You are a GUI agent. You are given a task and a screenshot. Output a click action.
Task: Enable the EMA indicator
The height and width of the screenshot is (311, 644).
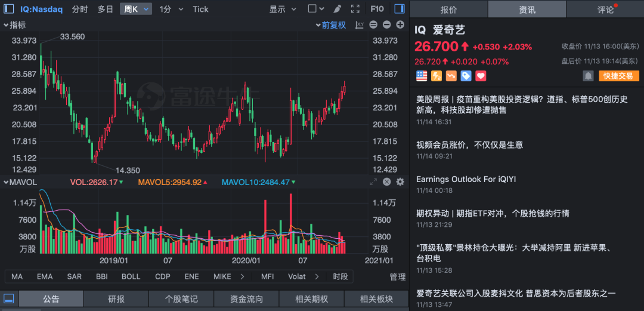coord(45,276)
